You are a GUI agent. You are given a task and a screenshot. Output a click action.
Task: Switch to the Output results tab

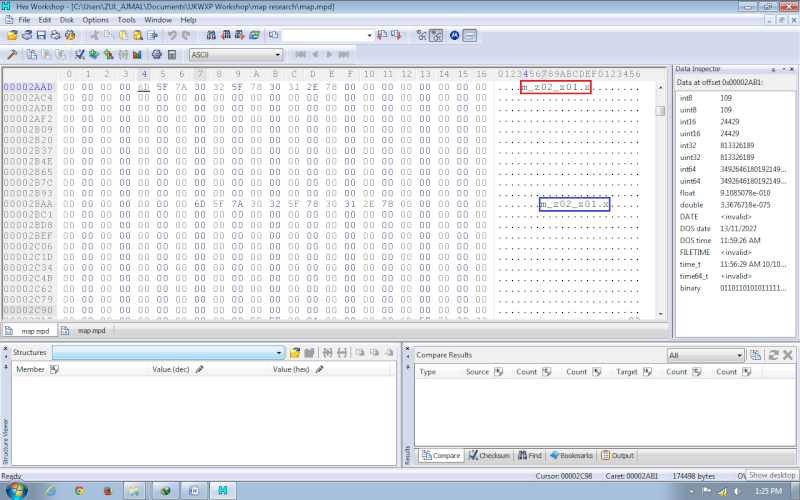[617, 455]
